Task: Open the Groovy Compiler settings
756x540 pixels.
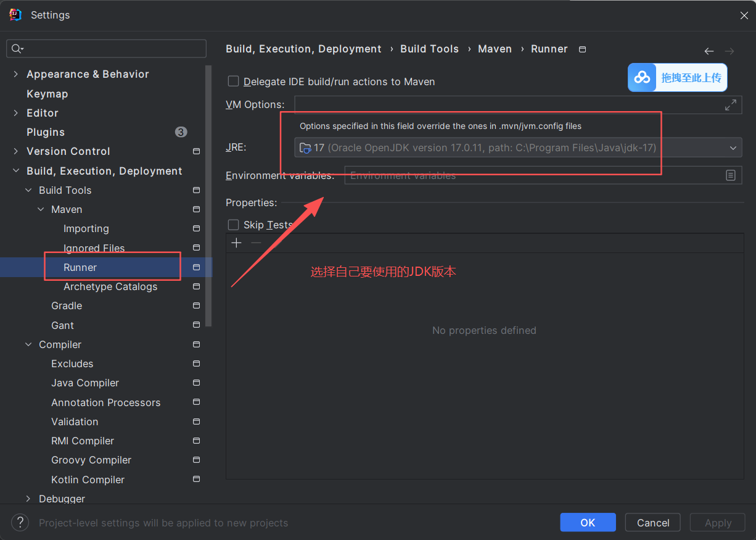Action: pos(91,460)
